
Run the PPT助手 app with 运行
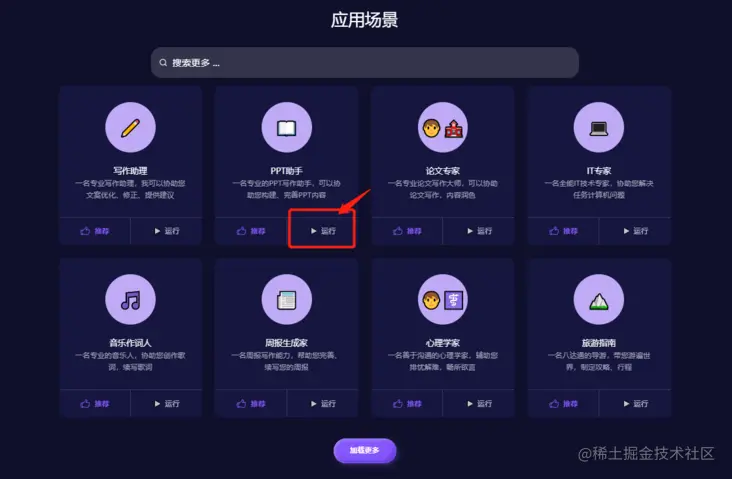point(323,231)
